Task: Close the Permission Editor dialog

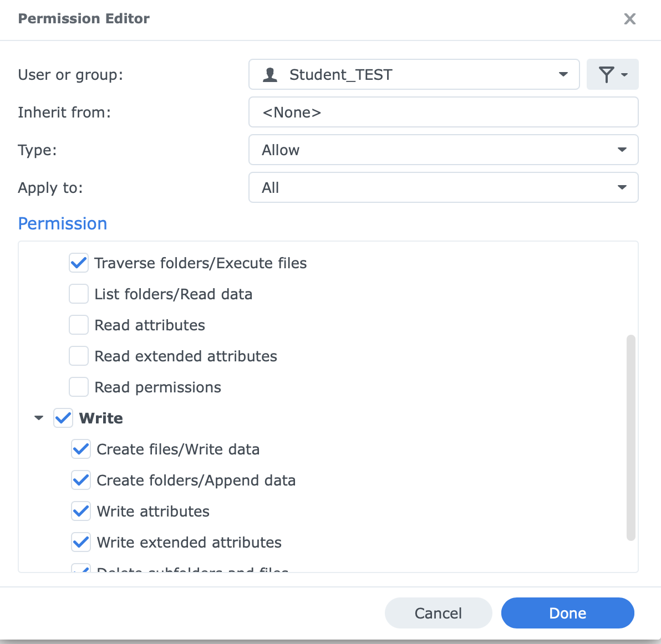Action: pos(629,19)
